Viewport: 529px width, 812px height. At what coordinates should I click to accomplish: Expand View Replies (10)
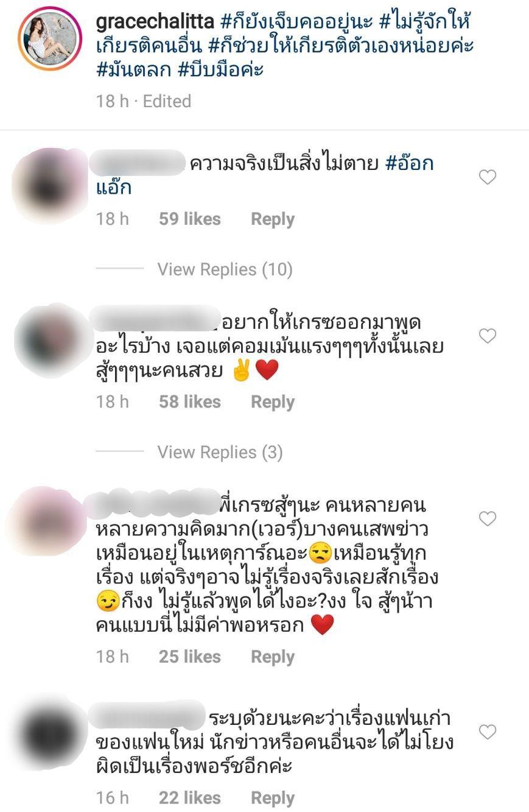225,269
